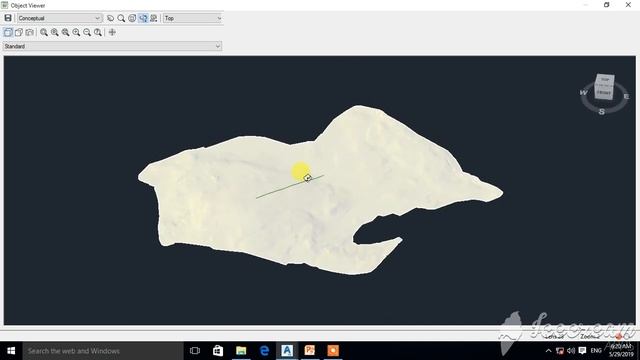
Task: Open the orange recorder app in taskbar
Action: tap(333, 351)
